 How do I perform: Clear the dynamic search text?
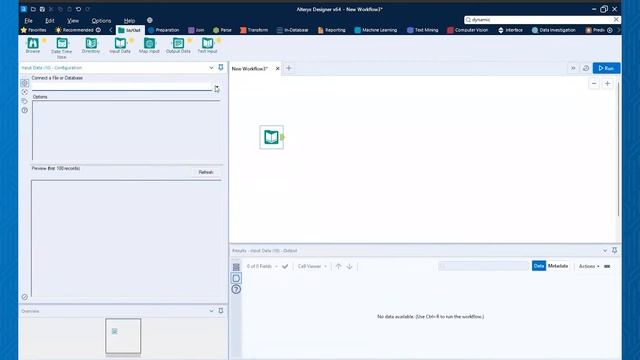(x=616, y=20)
